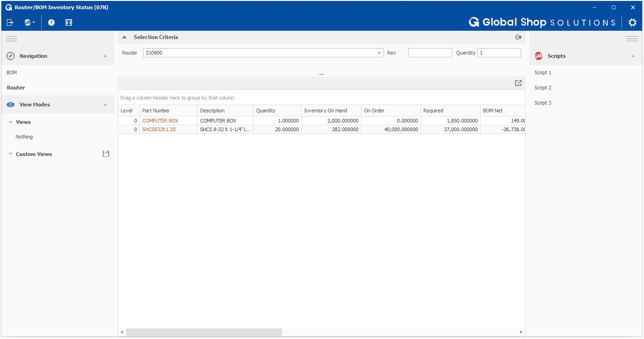Viewport: 644px width, 339px height.
Task: Click the Navigation compass icon
Action: point(11,56)
